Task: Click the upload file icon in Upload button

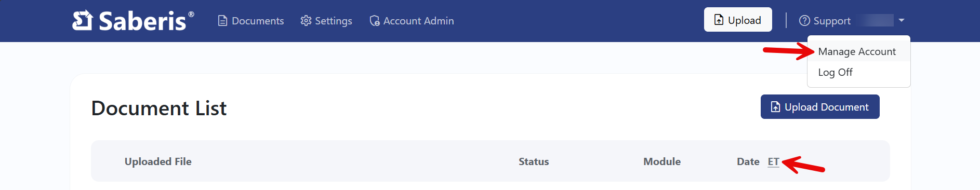Action: click(x=719, y=20)
